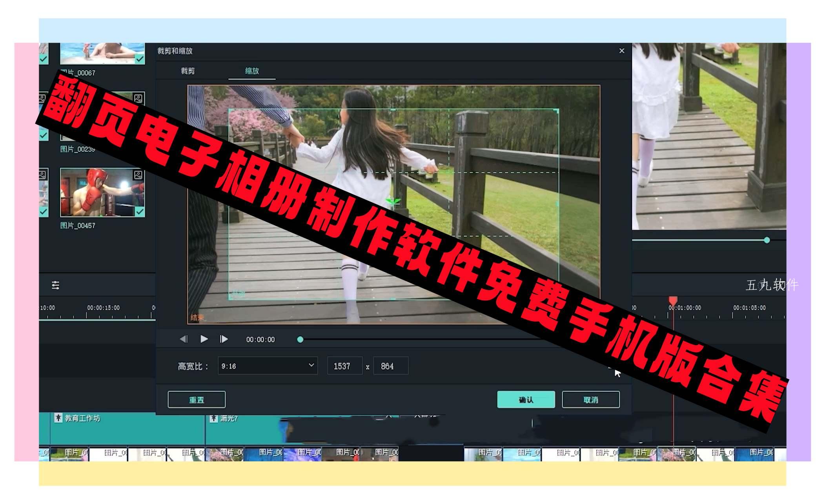Toggle checkmark on 图片_00457 thumbnail
This screenshot has height=504, width=825.
pyautogui.click(x=140, y=212)
